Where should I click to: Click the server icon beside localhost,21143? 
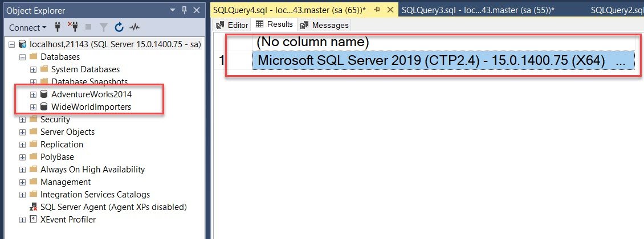tap(23, 44)
